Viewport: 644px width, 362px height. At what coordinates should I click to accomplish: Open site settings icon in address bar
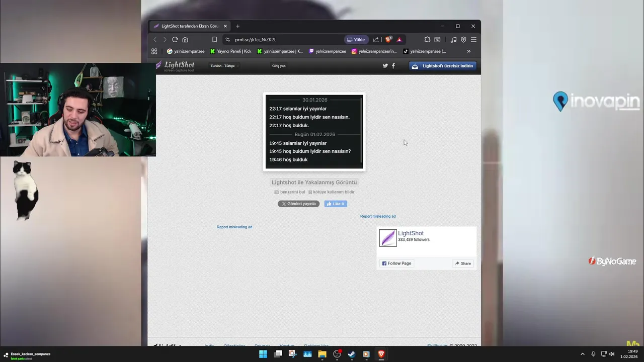point(227,40)
